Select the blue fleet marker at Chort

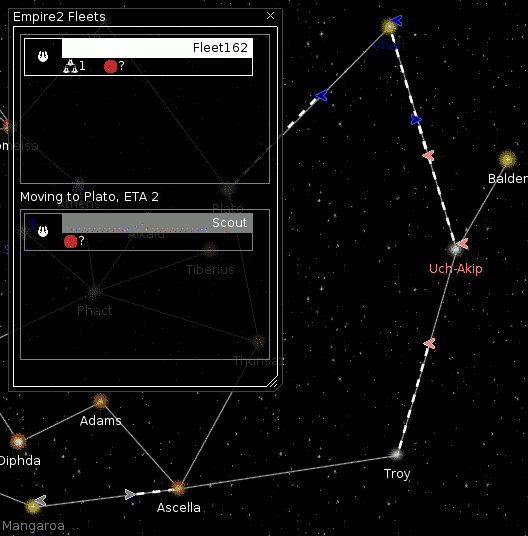click(396, 20)
